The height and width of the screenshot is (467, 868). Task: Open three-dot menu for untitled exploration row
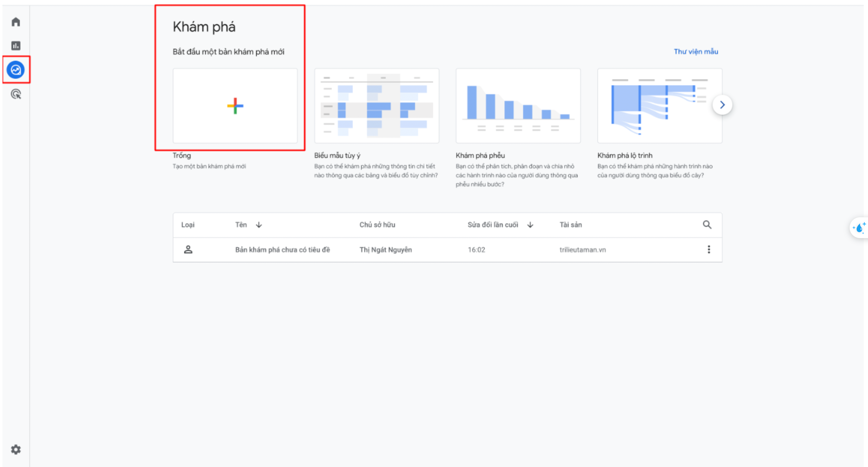pos(709,249)
